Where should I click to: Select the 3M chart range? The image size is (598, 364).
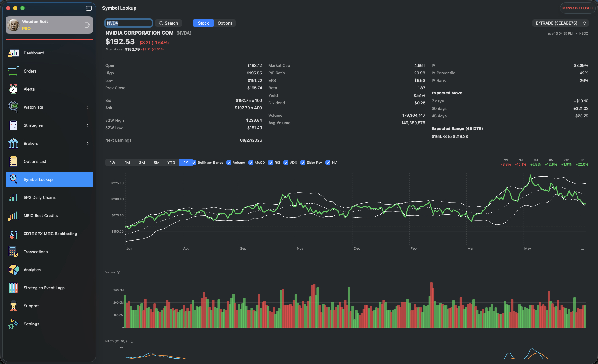[142, 163]
